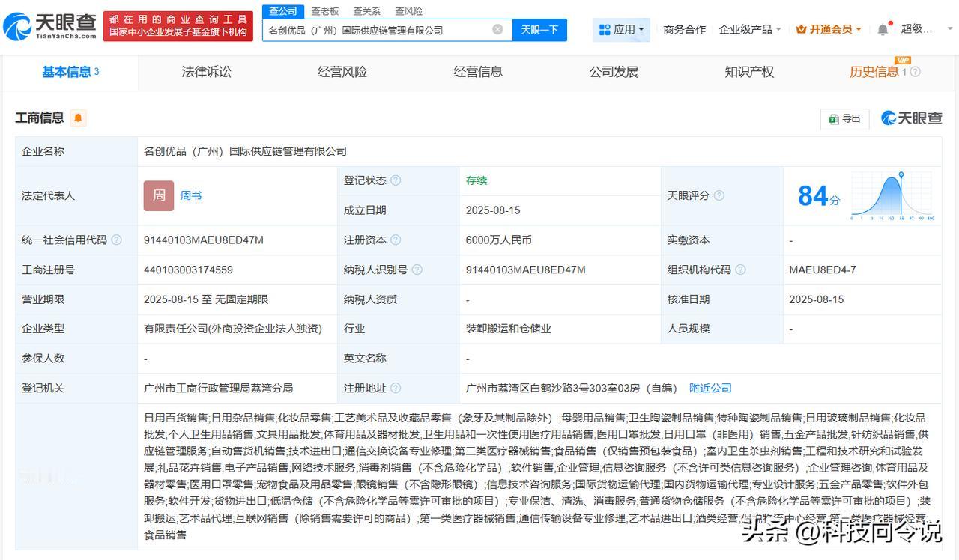Open the 应用 dropdown menu

pyautogui.click(x=621, y=29)
